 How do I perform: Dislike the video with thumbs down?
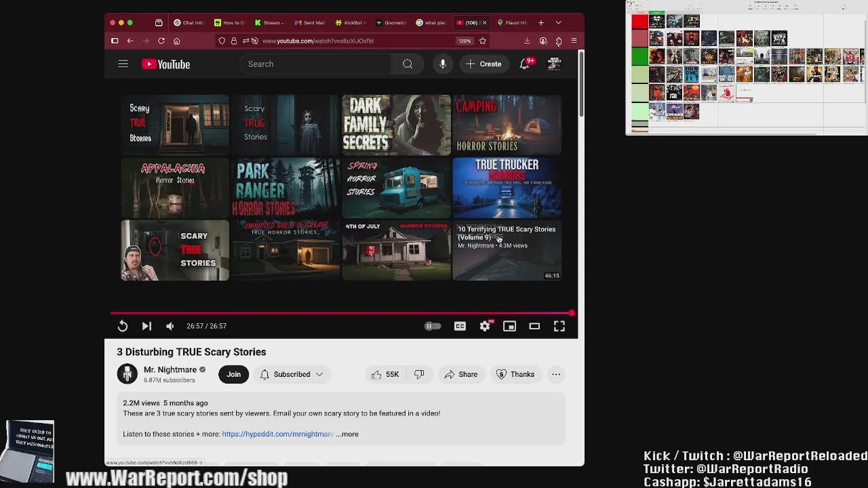coord(419,374)
